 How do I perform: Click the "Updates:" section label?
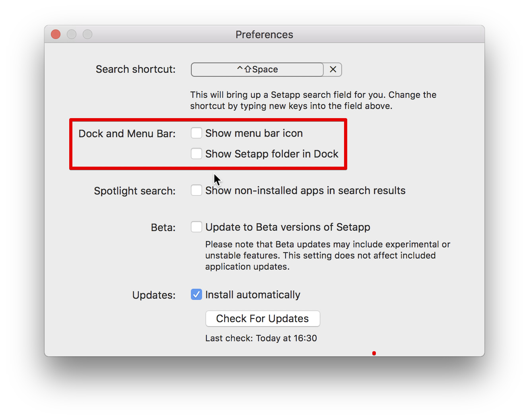[154, 295]
